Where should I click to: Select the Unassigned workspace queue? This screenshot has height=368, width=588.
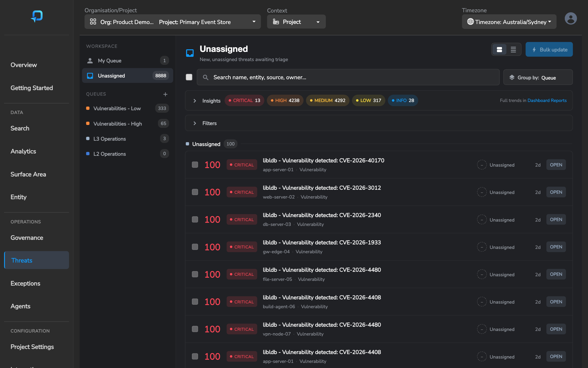[x=128, y=76]
